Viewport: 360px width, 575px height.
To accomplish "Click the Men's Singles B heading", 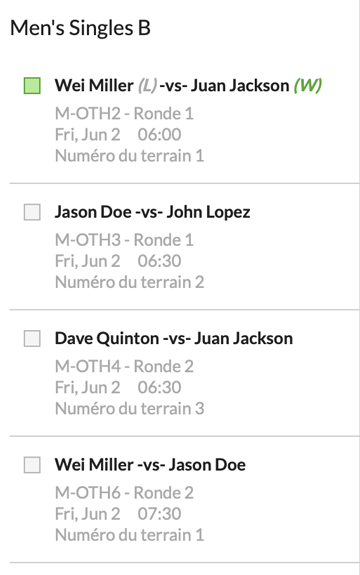I will [80, 28].
